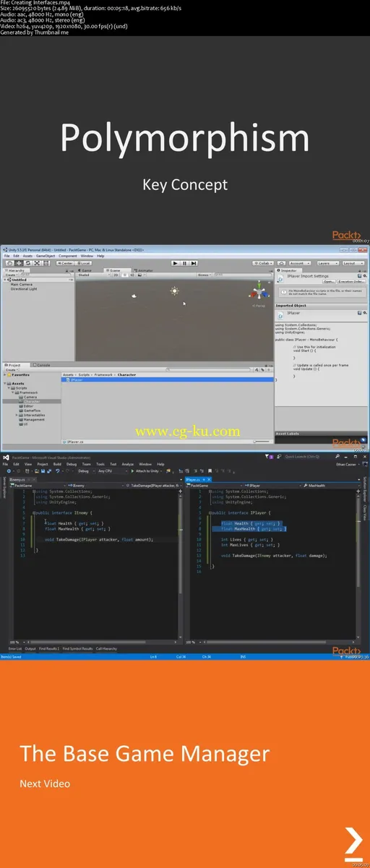Click "The Base Game Manager" title text
Viewport: 370px width, 868px height.
[145, 754]
